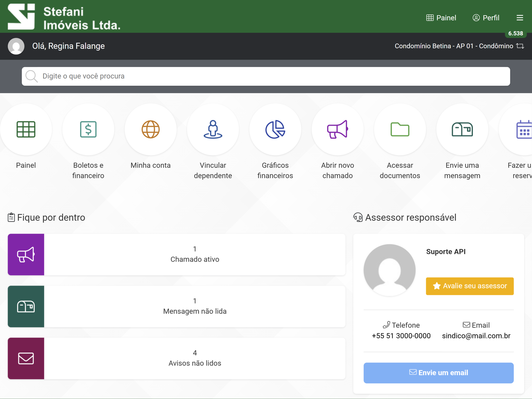Click the address sindico@mail.com.br
This screenshot has height=399, width=532.
[476, 336]
